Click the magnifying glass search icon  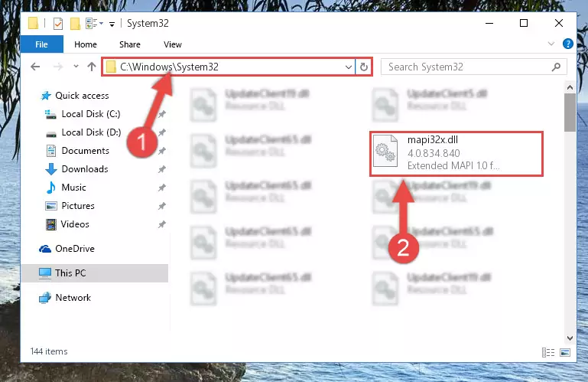click(x=556, y=67)
